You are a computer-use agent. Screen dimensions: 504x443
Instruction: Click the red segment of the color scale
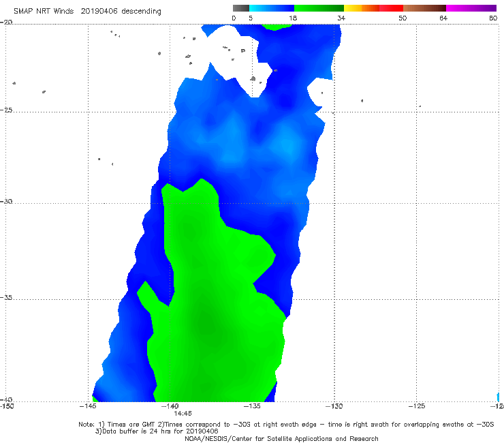click(391, 8)
